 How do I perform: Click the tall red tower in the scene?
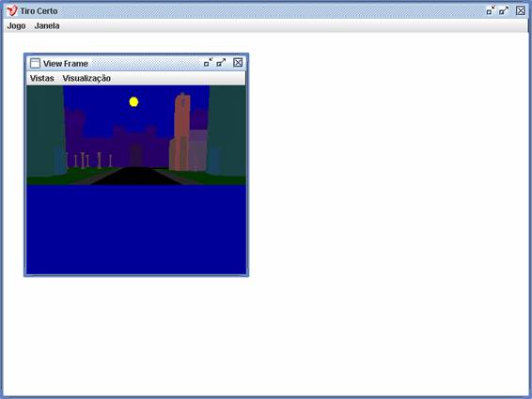coord(181,132)
